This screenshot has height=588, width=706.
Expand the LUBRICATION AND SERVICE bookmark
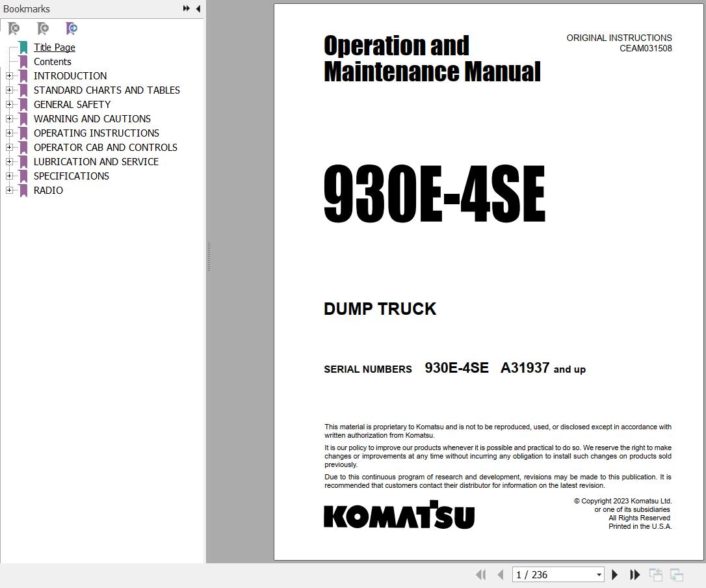pos(9,162)
